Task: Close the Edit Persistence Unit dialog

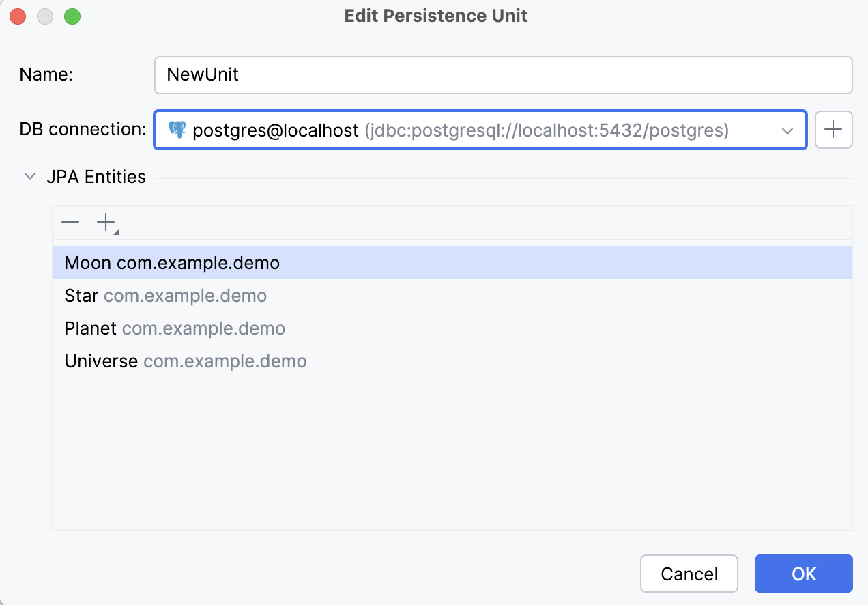Action: [18, 16]
